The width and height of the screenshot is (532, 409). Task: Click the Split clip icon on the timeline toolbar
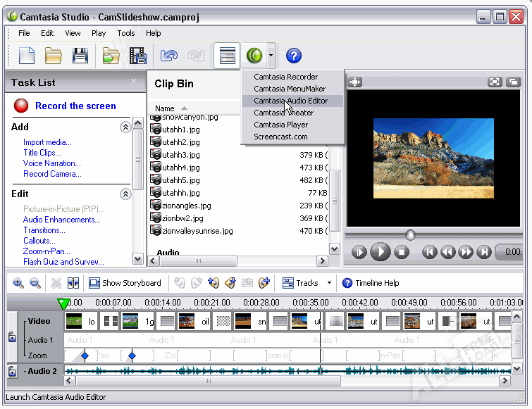[x=73, y=283]
